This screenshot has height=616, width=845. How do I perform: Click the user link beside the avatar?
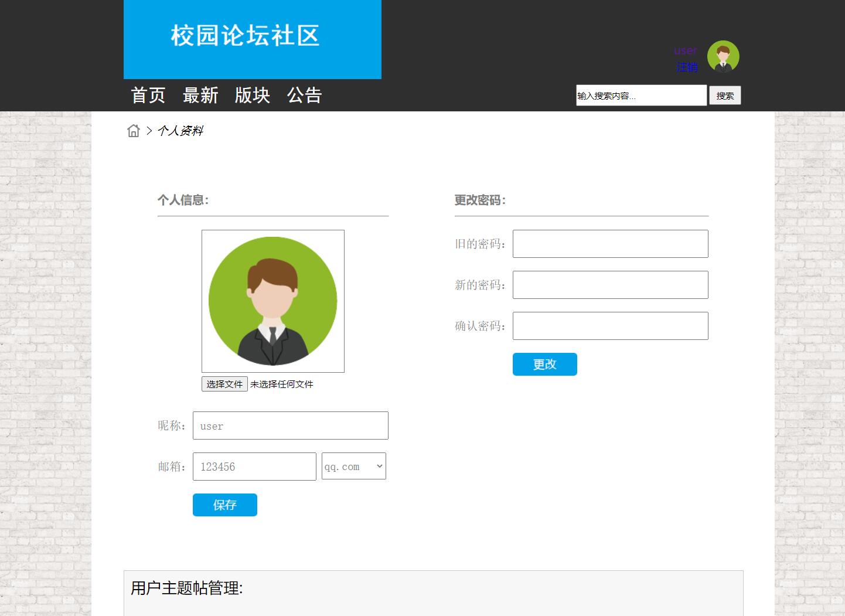point(685,50)
